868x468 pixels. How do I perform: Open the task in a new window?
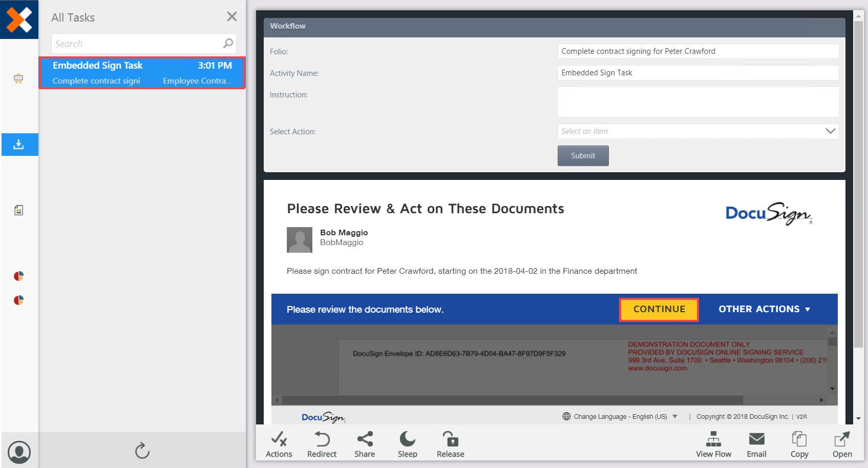842,444
